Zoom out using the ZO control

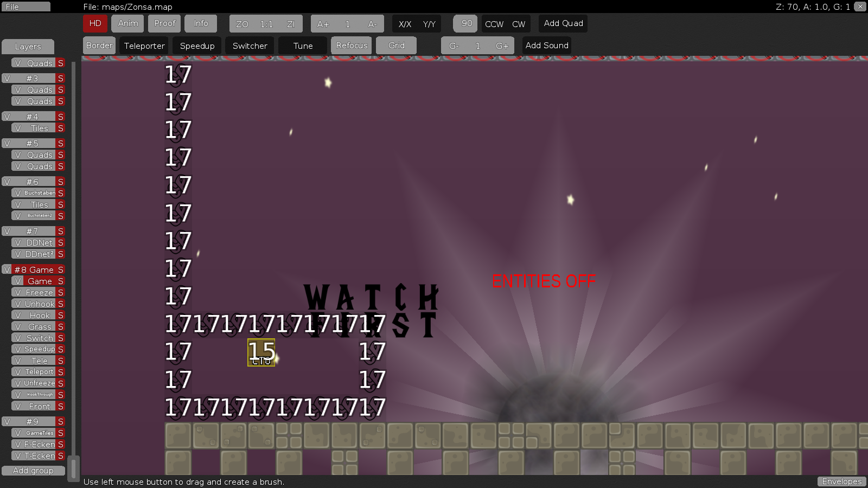[241, 23]
